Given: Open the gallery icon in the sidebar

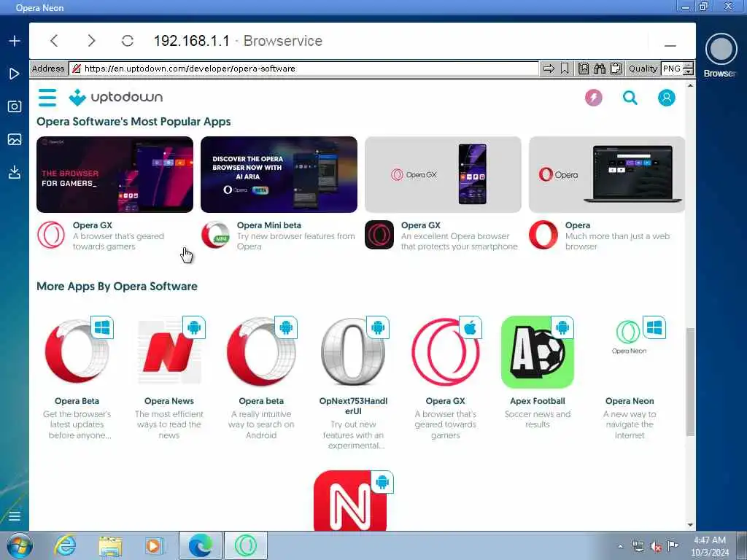Looking at the screenshot, I should (x=15, y=139).
